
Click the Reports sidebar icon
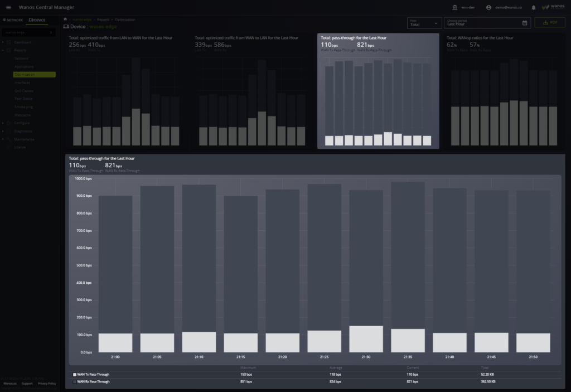[x=9, y=50]
